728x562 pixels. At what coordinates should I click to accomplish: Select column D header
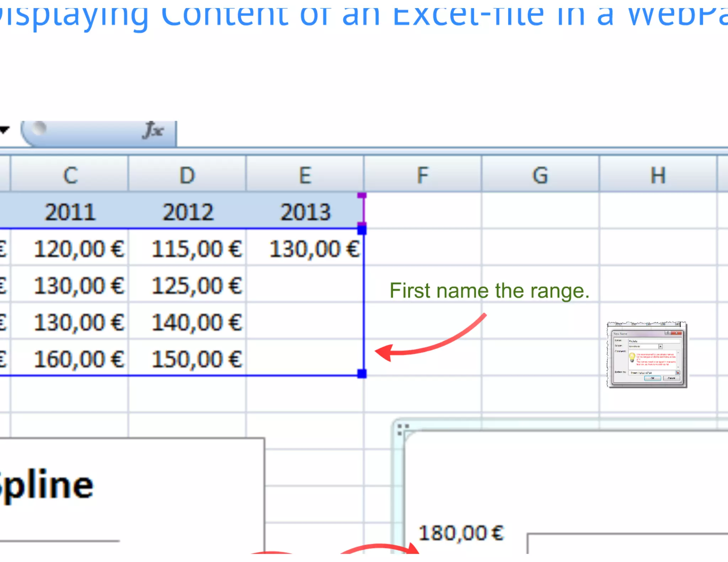tap(187, 175)
